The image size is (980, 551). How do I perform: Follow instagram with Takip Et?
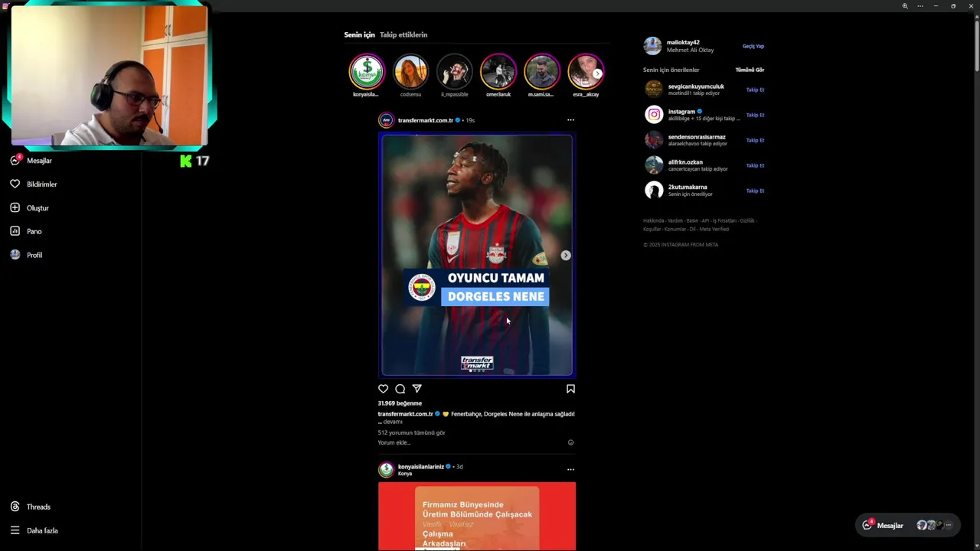(x=755, y=115)
